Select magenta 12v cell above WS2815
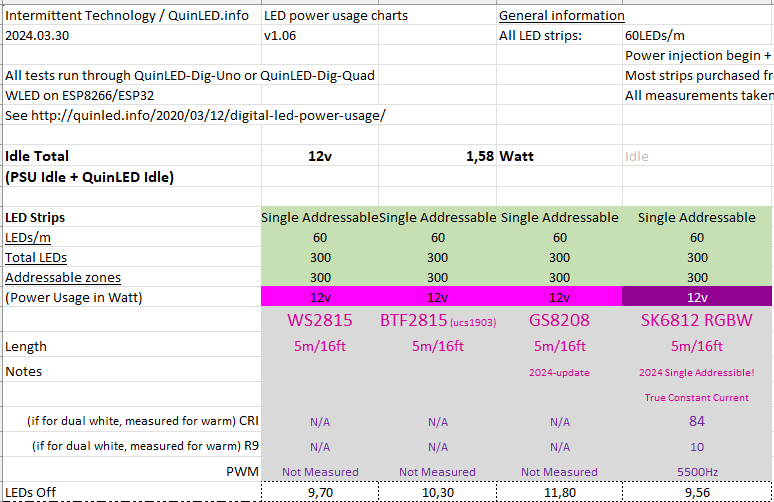This screenshot has height=502, width=774. (x=320, y=298)
